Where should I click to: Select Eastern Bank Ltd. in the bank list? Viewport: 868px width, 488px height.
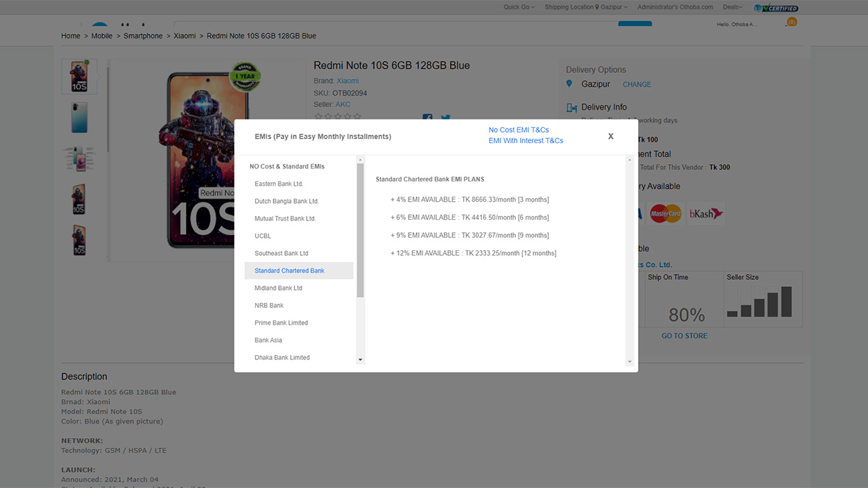[x=279, y=184]
